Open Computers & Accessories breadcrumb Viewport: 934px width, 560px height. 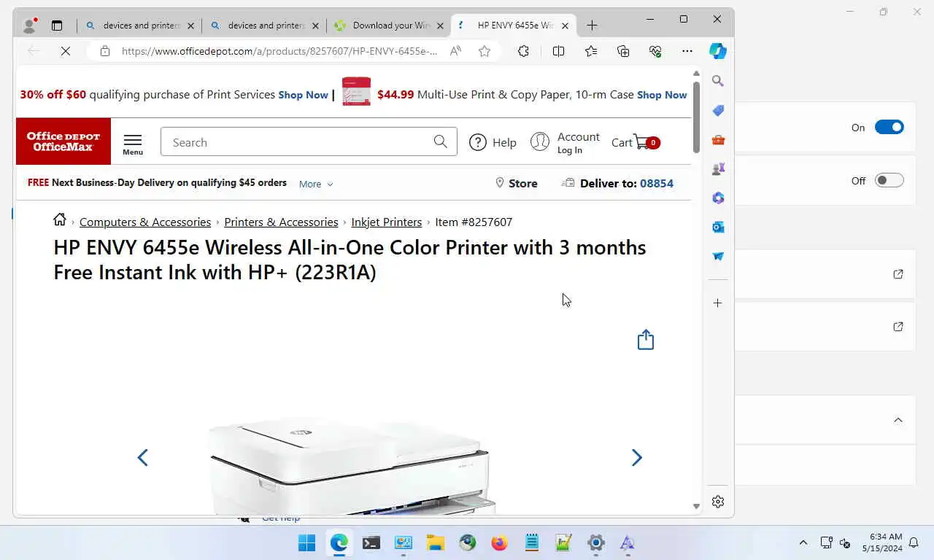[x=145, y=222]
